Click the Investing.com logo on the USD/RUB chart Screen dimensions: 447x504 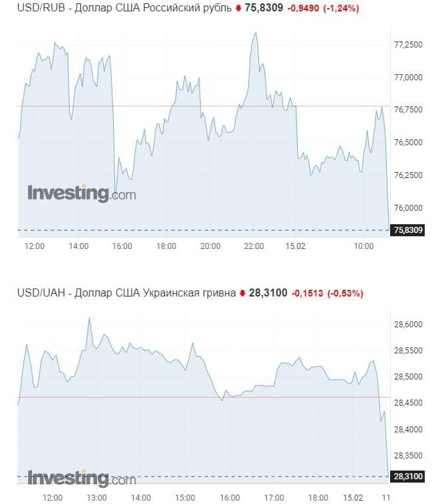pyautogui.click(x=82, y=193)
